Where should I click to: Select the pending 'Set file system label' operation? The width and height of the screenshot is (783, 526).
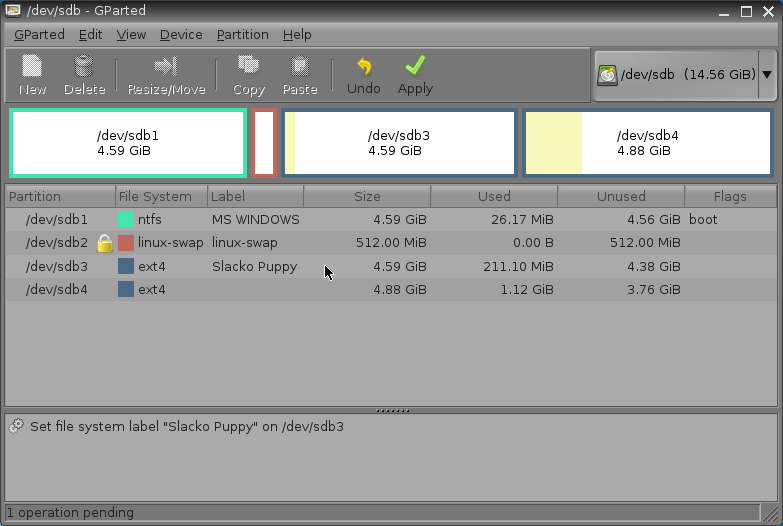[x=187, y=427]
